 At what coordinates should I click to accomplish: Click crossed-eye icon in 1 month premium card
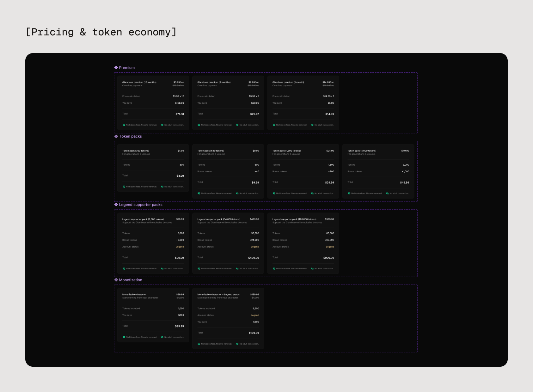[x=312, y=125]
